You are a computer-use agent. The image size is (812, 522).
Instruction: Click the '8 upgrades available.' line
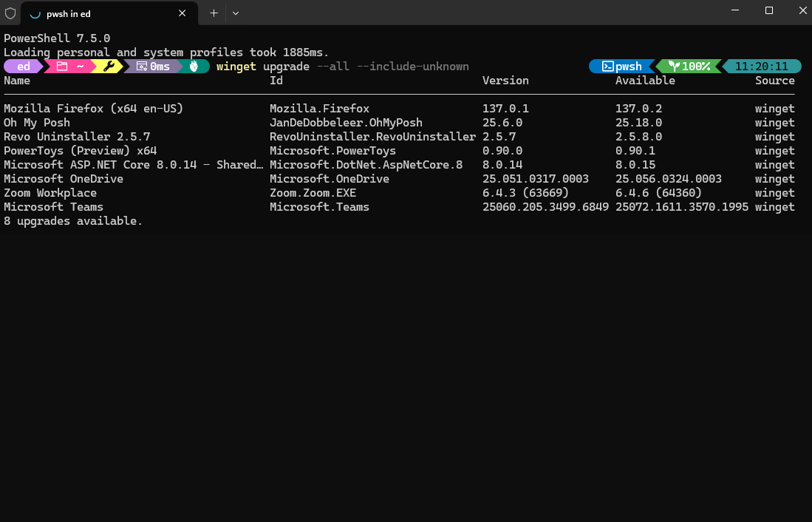[x=73, y=221]
